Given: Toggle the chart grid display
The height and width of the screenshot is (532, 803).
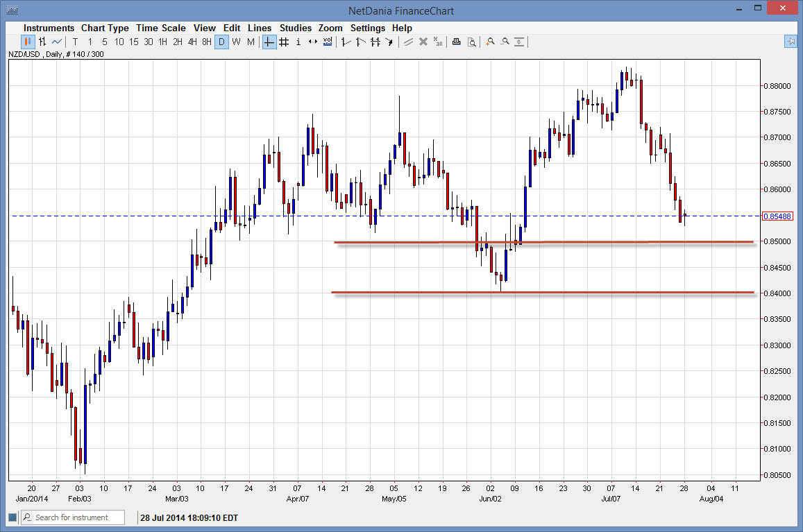Looking at the screenshot, I should (283, 42).
